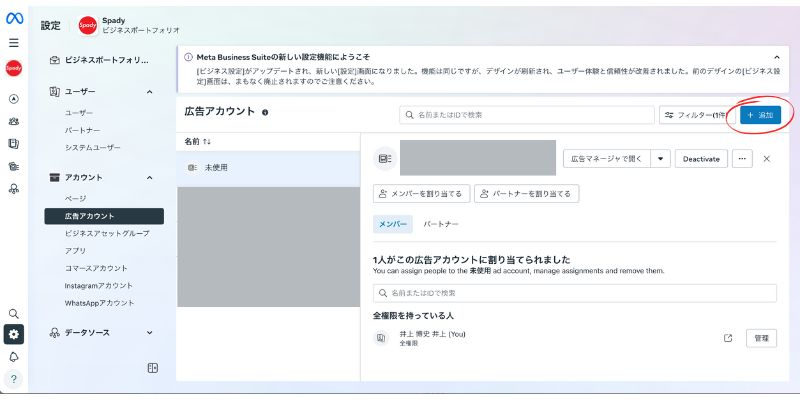Collapse the アカウント section
This screenshot has height=400, width=800.
pyautogui.click(x=149, y=178)
